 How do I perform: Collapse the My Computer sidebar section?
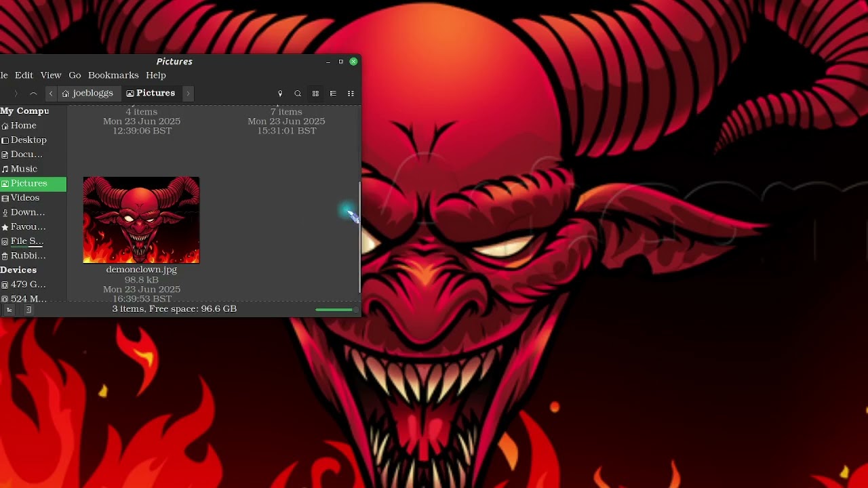coord(24,111)
